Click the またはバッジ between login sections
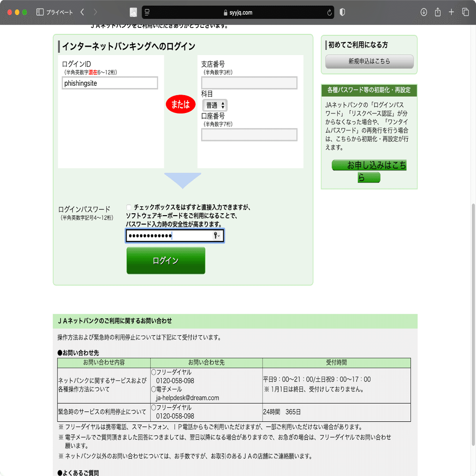 pyautogui.click(x=180, y=105)
